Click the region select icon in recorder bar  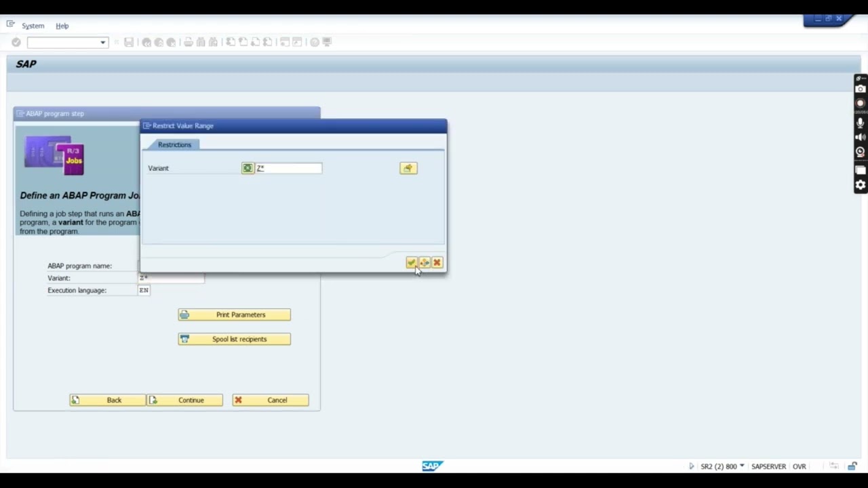(x=861, y=170)
